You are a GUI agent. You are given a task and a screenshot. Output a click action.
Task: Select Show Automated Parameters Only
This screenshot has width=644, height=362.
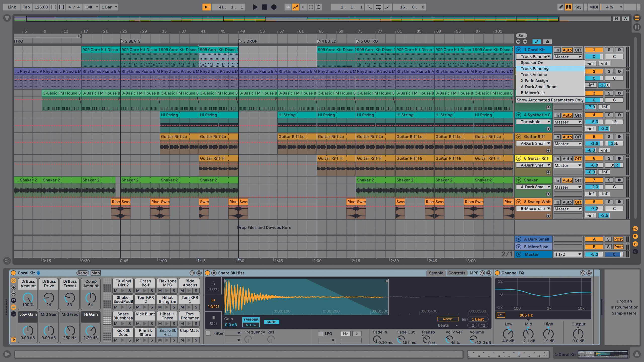pos(550,100)
